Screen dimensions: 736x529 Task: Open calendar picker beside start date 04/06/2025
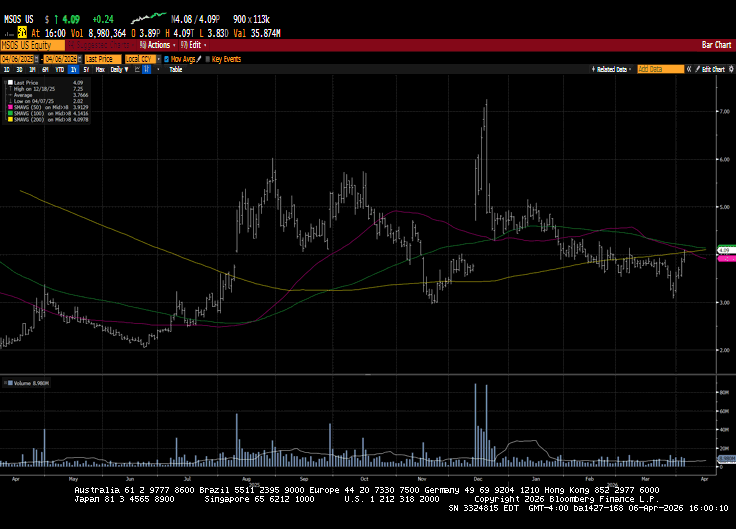(x=36, y=59)
